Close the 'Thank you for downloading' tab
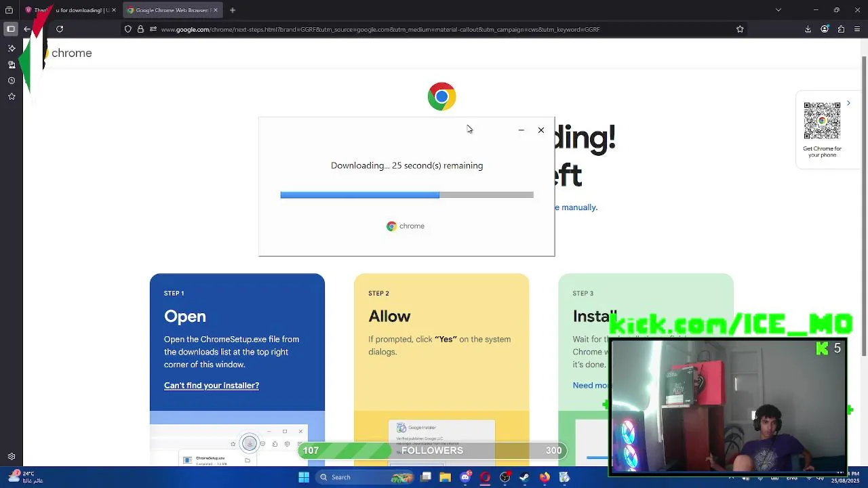 pos(114,10)
